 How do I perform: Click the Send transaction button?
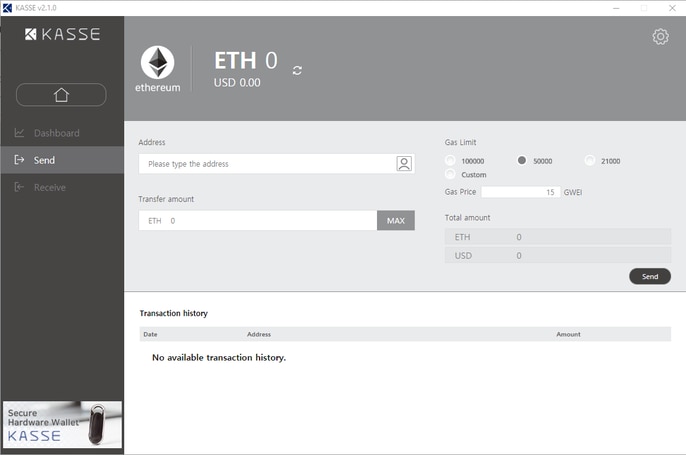point(650,276)
